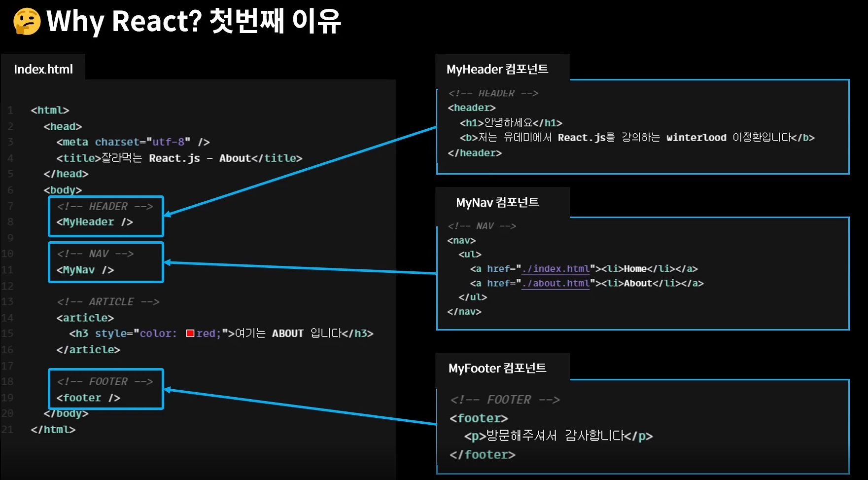The image size is (868, 480).
Task: Click the <head> opening tag on line 2
Action: 63,126
